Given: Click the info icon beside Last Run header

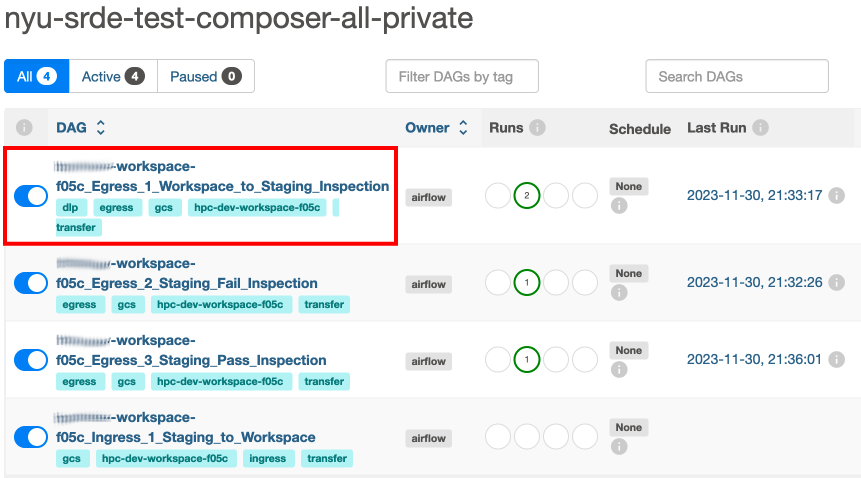Looking at the screenshot, I should [x=760, y=128].
